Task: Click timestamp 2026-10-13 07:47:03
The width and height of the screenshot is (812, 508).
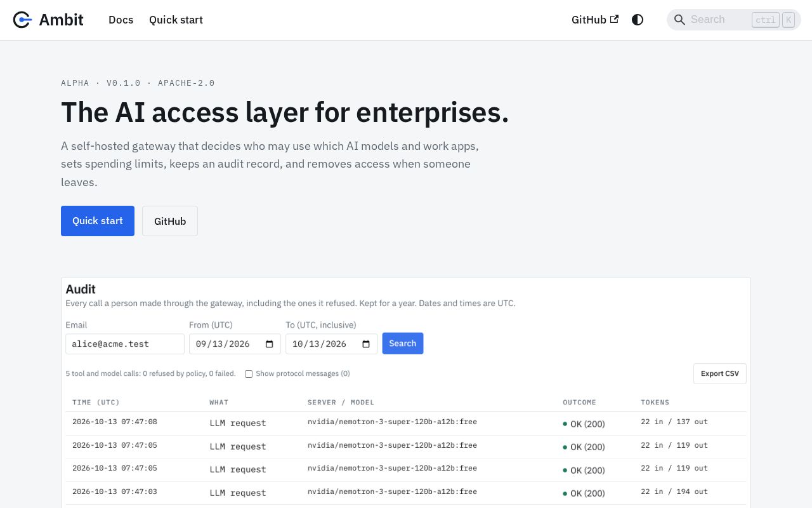Action: pyautogui.click(x=115, y=491)
